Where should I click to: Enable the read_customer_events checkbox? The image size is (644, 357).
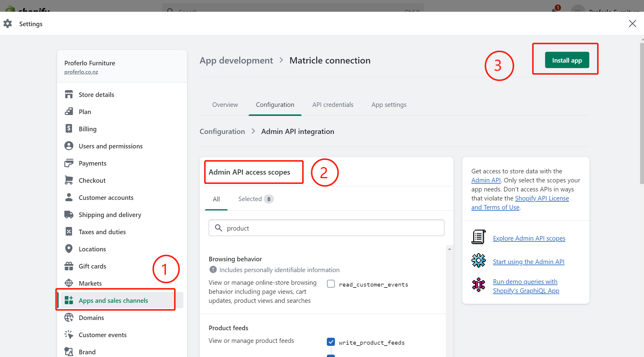[331, 284]
